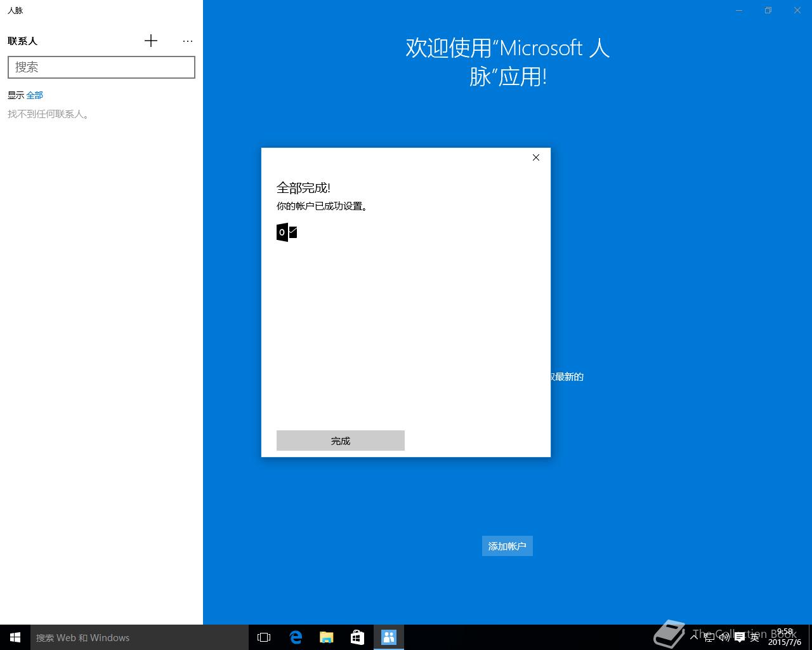This screenshot has height=650, width=812.
Task: Restore down the 人脉 window
Action: [768, 10]
